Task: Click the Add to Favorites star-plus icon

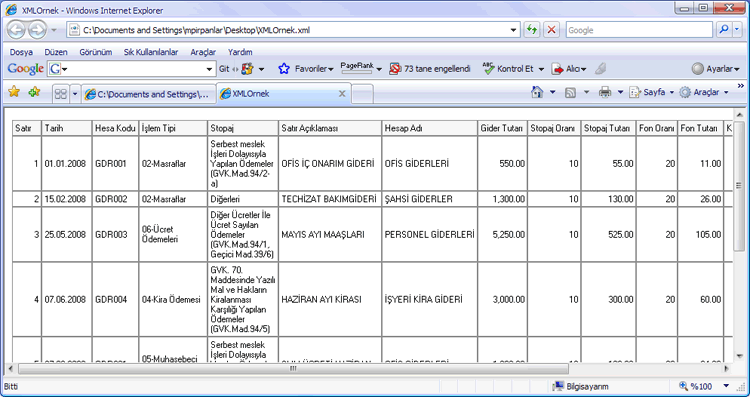Action: click(x=34, y=92)
